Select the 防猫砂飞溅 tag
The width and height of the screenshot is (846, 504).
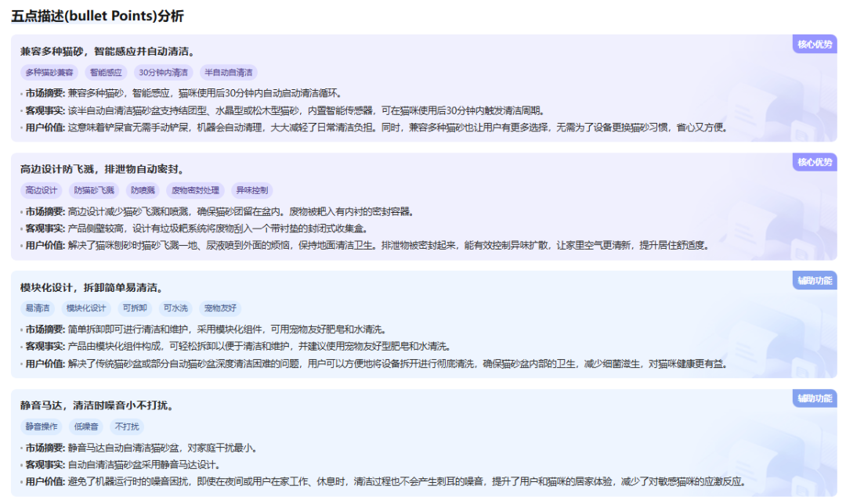click(94, 190)
